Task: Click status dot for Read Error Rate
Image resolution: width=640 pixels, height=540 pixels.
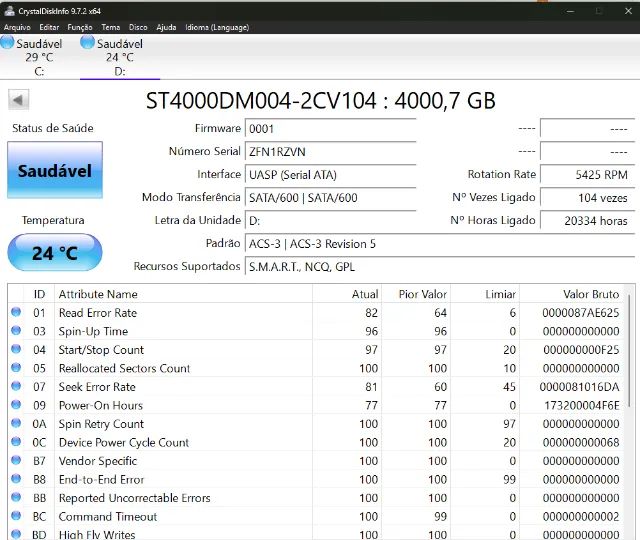Action: (x=16, y=312)
